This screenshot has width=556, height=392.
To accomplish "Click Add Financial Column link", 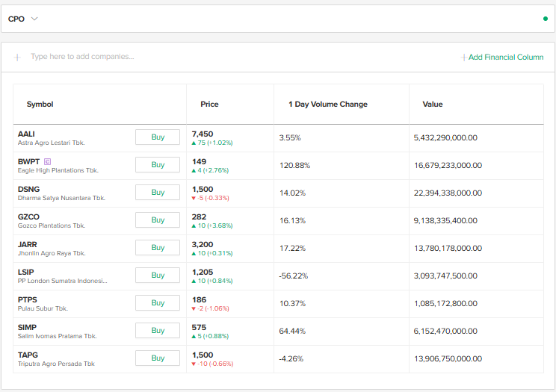I will [x=502, y=57].
